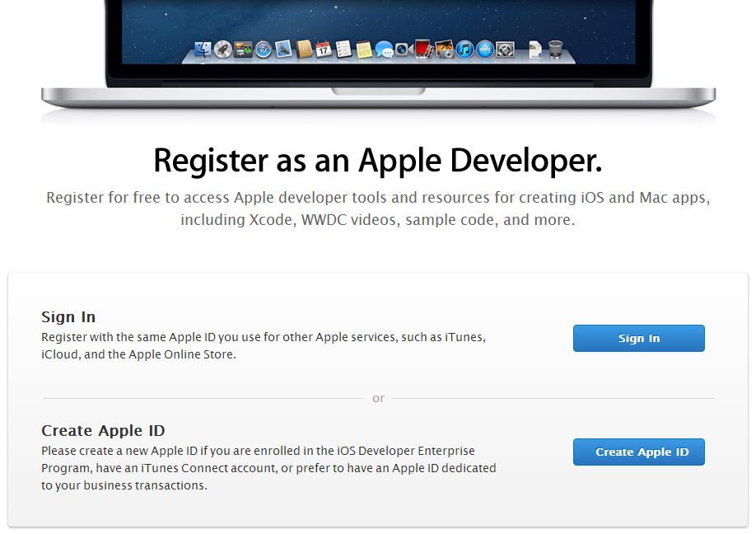The image size is (756, 534).
Task: Click the Calendar icon showing 17
Action: pos(324,49)
